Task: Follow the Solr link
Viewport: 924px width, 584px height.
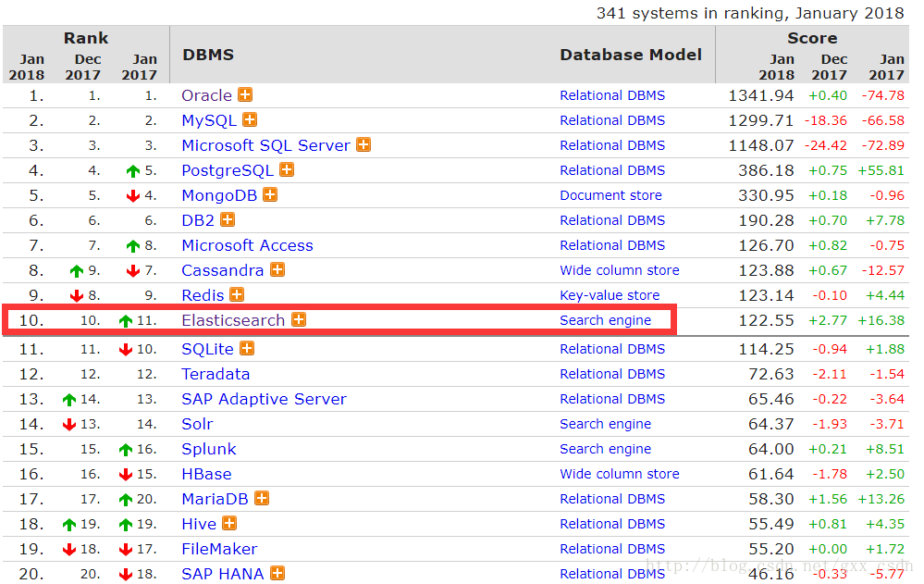Action: point(197,424)
